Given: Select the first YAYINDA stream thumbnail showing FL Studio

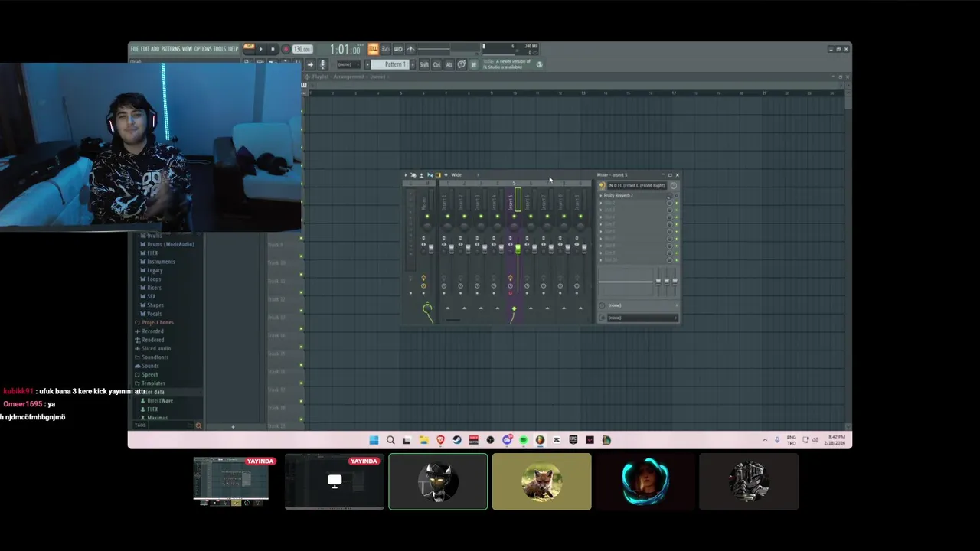Looking at the screenshot, I should point(231,481).
